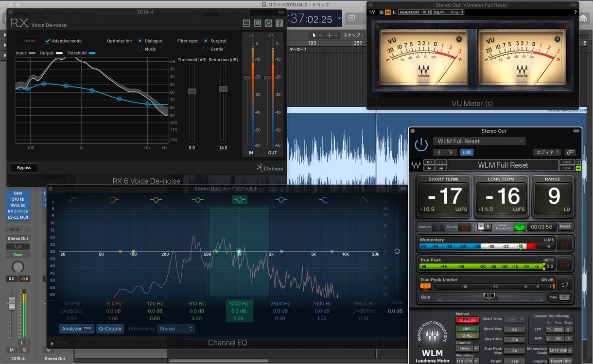Toggle WLM plugin power button
Image resolution: width=593 pixels, height=364 pixels.
[x=421, y=144]
